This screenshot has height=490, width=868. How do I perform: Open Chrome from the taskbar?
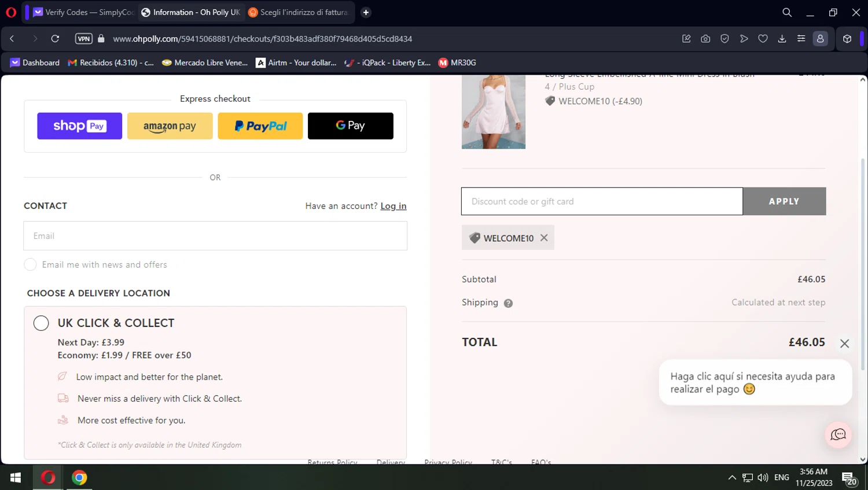pyautogui.click(x=79, y=477)
